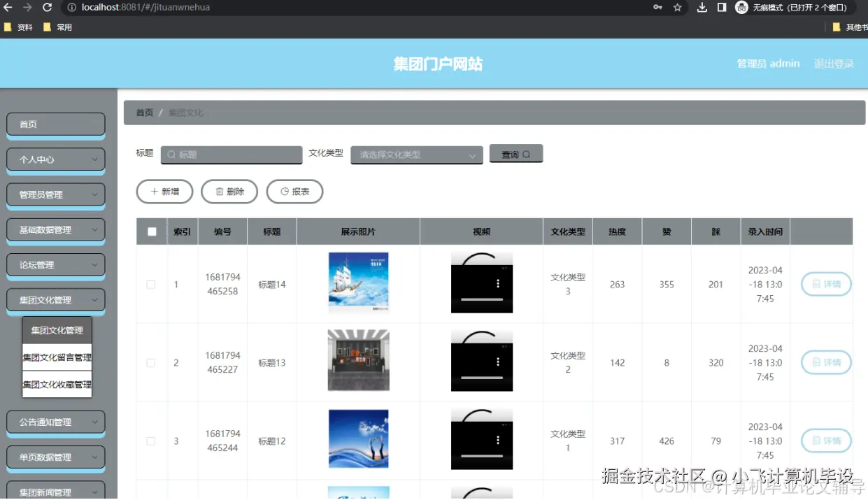Click the 删除 delete button
The image size is (868, 500).
click(229, 192)
